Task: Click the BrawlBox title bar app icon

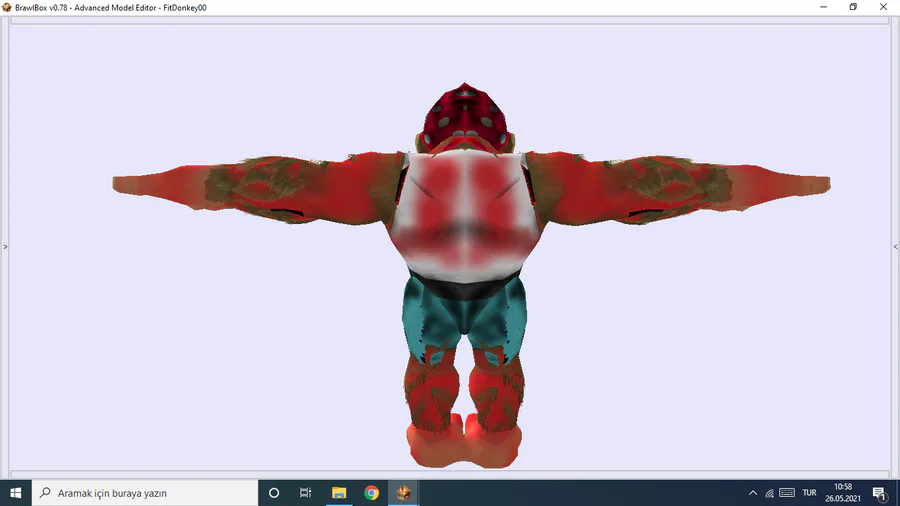Action: 7,7
